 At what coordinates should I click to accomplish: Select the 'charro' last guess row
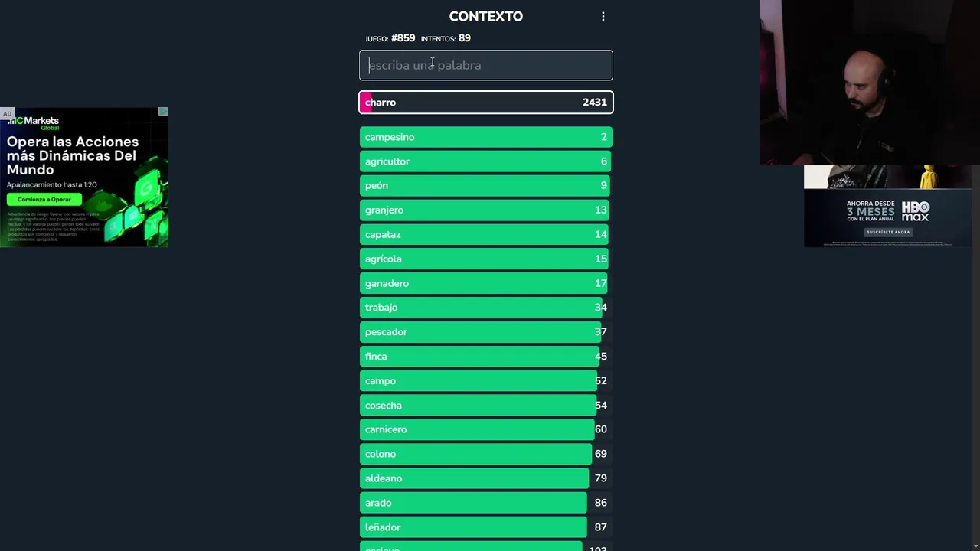(x=486, y=103)
